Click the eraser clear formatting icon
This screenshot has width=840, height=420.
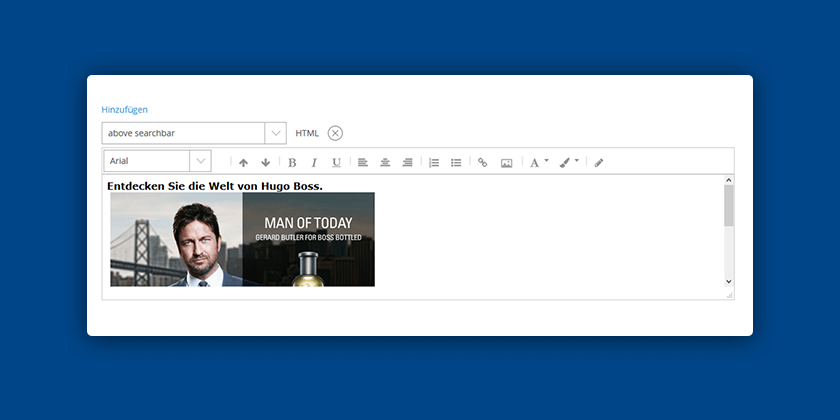point(599,163)
